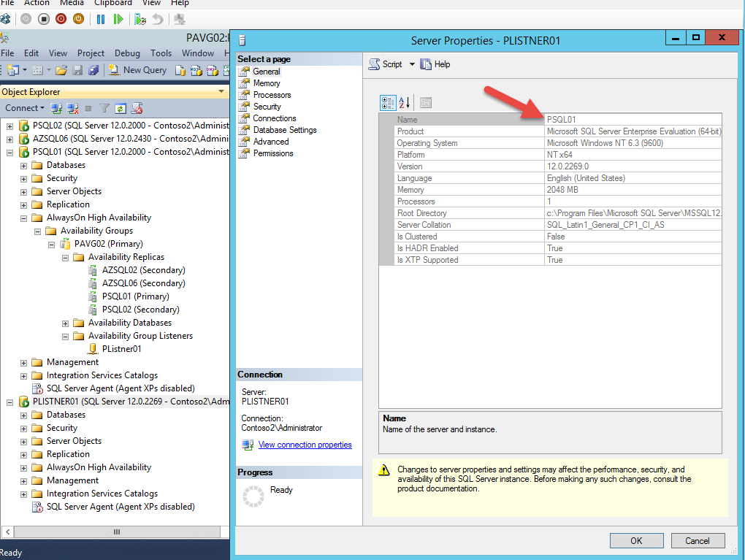This screenshot has width=745, height=560.
Task: Collapse AlwaysOn High Availability under PSQL01
Action: (x=23, y=218)
